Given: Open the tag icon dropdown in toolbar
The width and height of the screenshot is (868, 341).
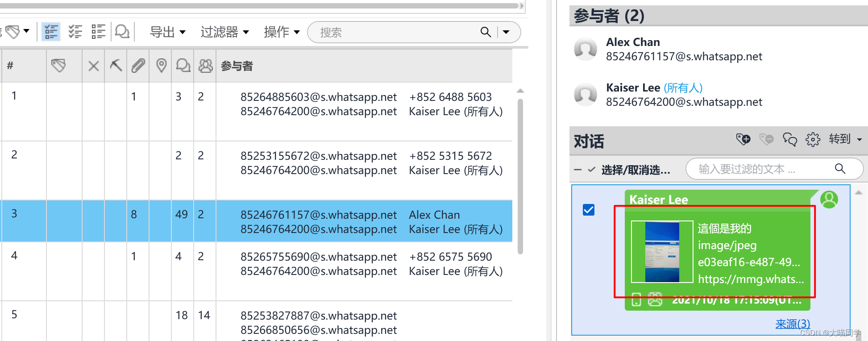Looking at the screenshot, I should [17, 32].
